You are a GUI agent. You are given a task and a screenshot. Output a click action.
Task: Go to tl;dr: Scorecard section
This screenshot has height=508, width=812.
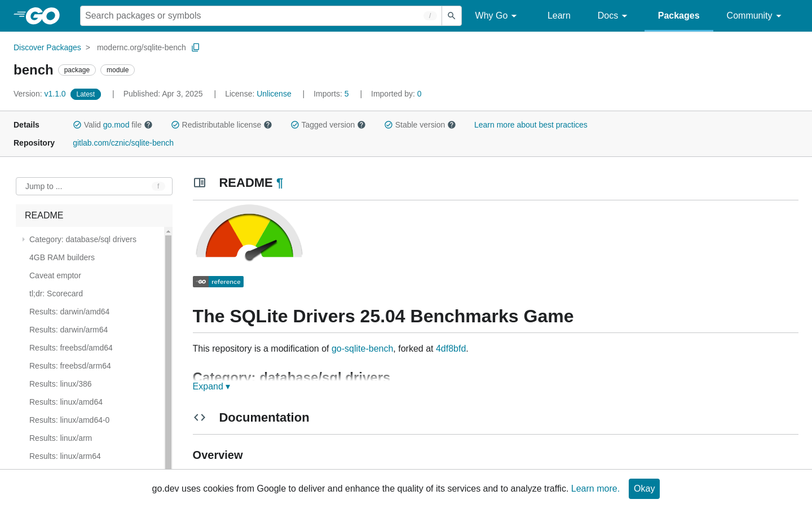click(56, 294)
